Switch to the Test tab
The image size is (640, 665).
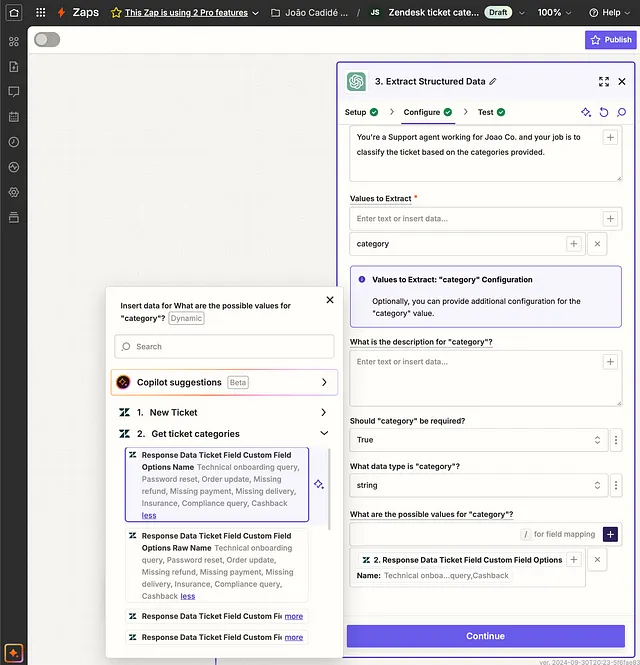pyautogui.click(x=491, y=112)
